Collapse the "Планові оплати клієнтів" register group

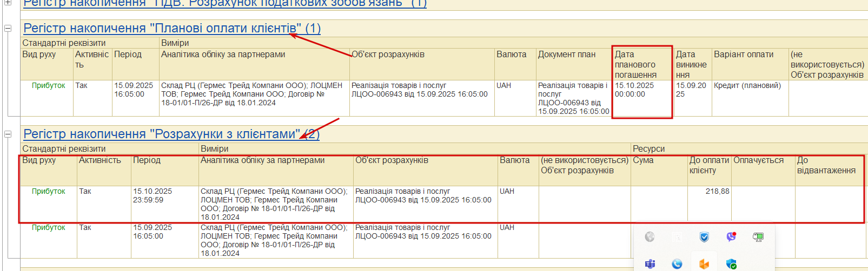[x=8, y=28]
